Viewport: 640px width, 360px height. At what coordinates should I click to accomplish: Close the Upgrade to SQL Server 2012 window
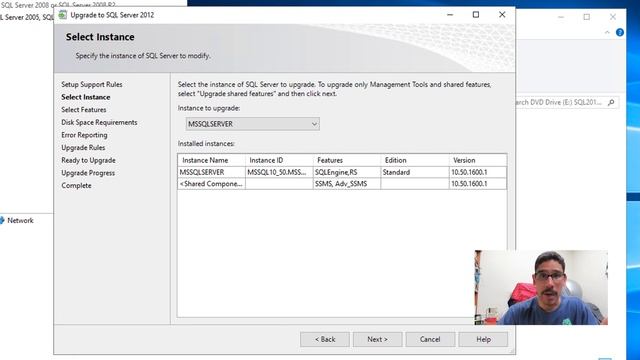click(502, 15)
